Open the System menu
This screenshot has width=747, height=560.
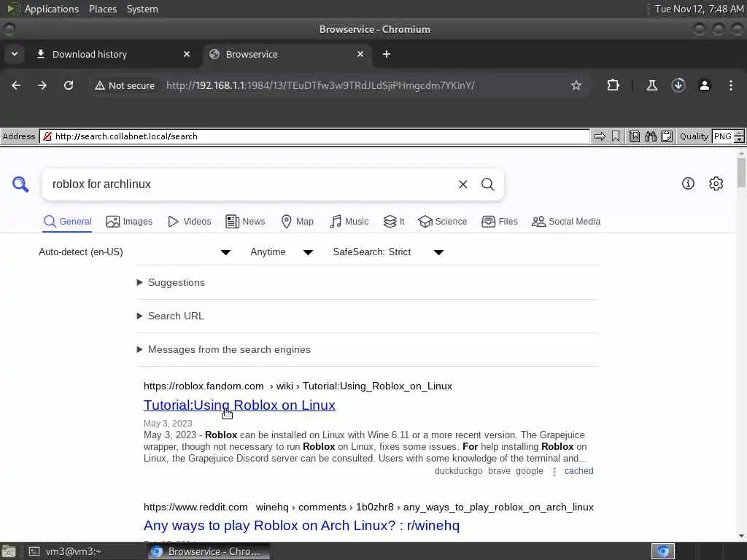coord(142,9)
